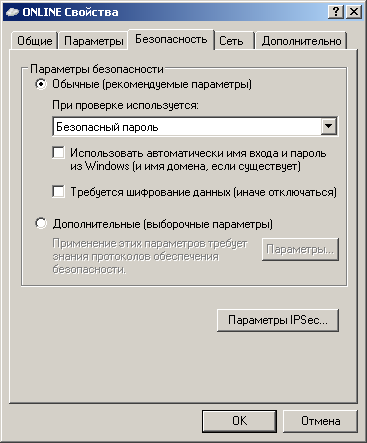Click the greyed-out Параметры... button
Screen dimensions: 367x443
tap(300, 249)
